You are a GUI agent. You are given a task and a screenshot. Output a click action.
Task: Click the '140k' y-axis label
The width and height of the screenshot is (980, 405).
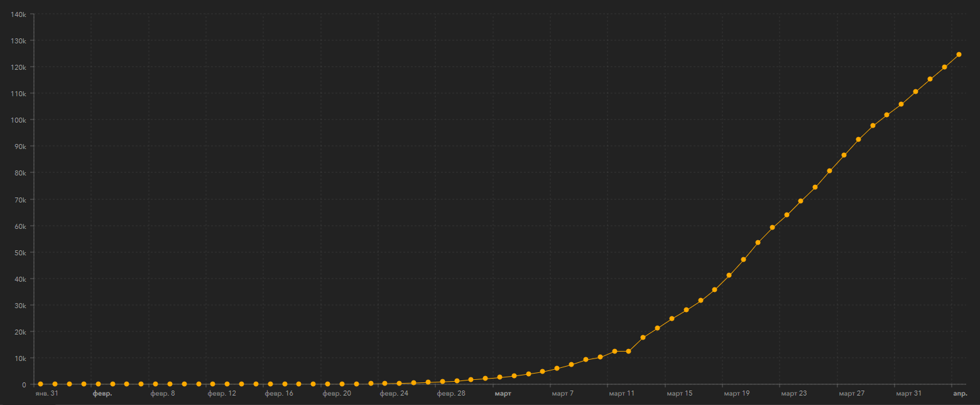point(18,14)
